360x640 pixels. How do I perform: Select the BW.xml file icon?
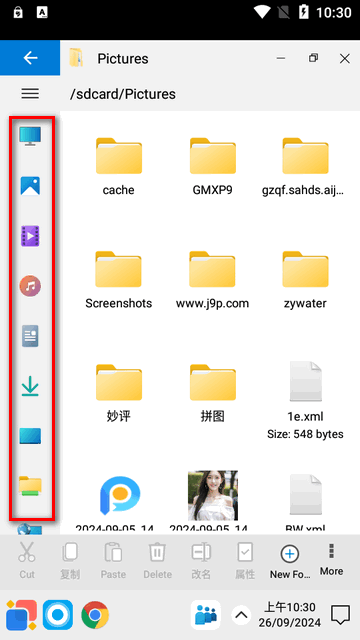(305, 494)
